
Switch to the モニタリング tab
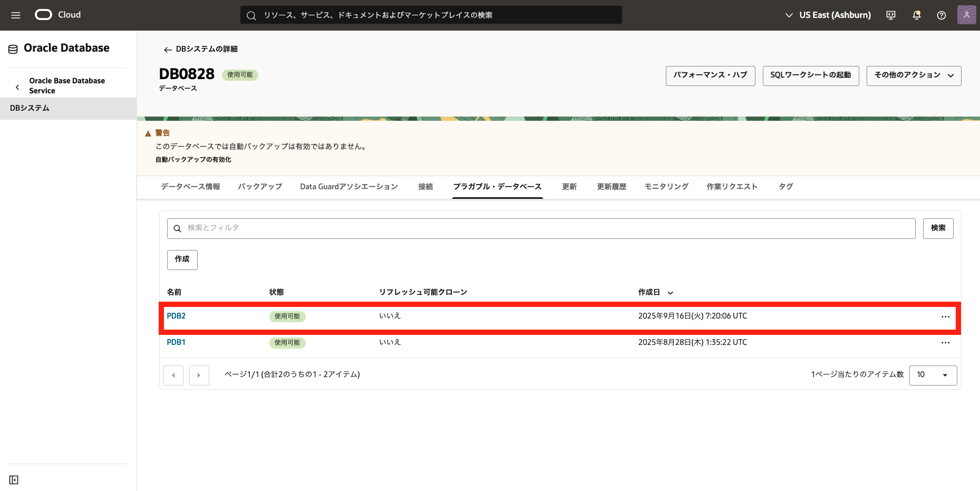click(x=666, y=187)
